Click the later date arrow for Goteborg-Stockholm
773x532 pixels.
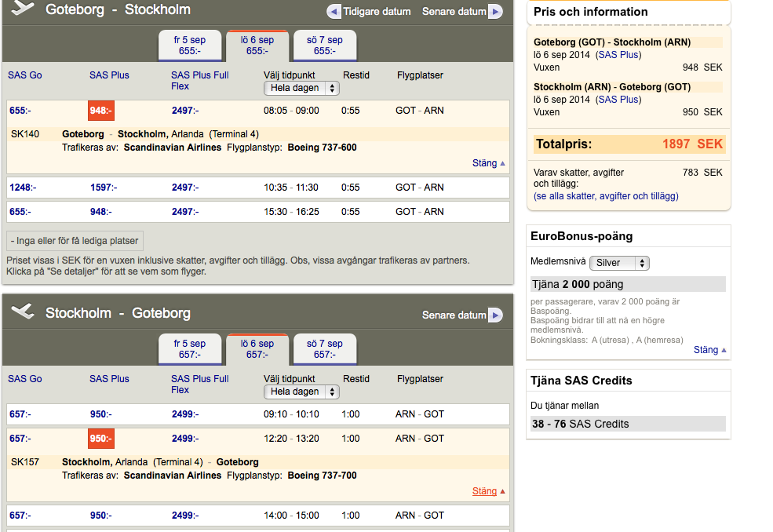pyautogui.click(x=495, y=12)
